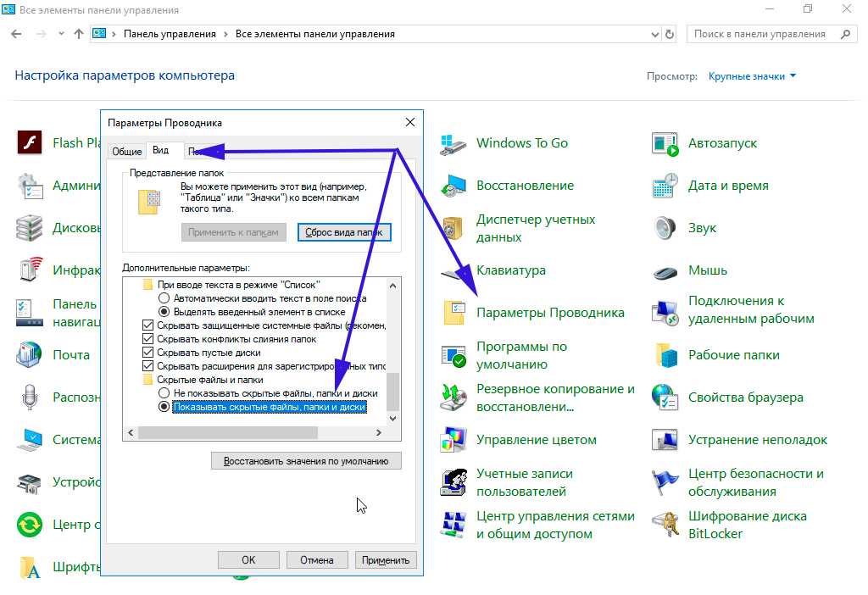Switch to the Вид tab

pyautogui.click(x=160, y=150)
